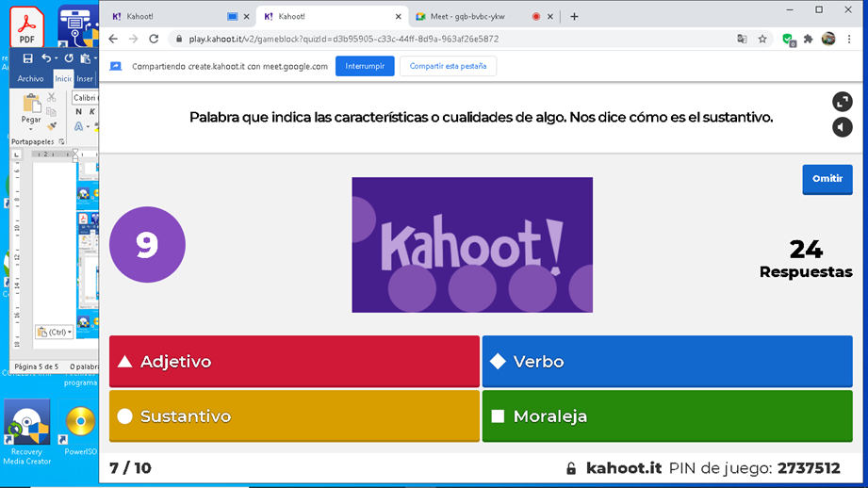This screenshot has height=488, width=868.
Task: Click text effects A icon in Word
Action: [78, 126]
